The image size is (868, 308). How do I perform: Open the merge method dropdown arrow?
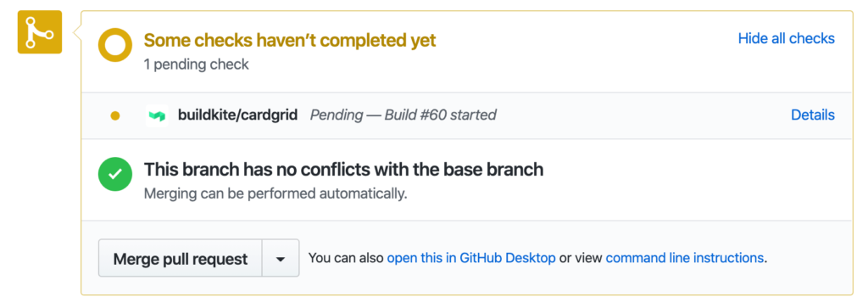281,258
